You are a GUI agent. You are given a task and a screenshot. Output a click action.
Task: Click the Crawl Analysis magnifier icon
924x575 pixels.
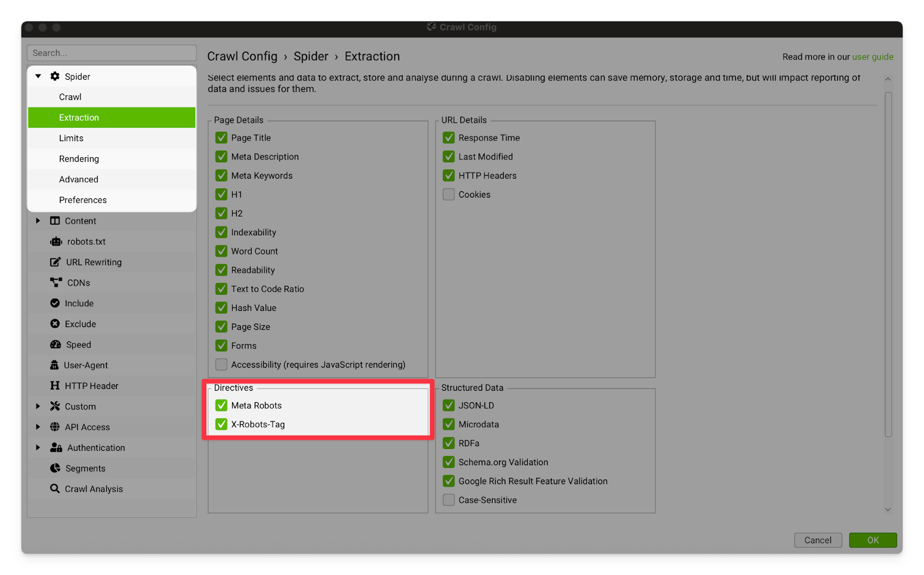(55, 489)
